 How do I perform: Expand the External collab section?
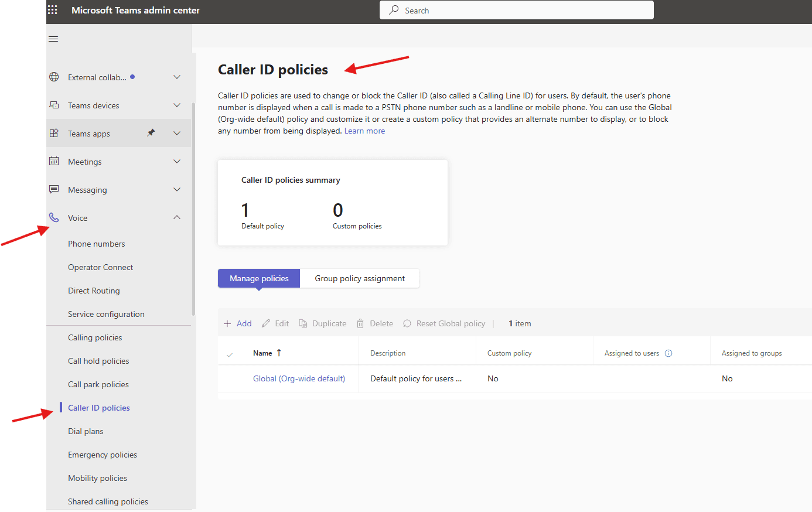(177, 77)
